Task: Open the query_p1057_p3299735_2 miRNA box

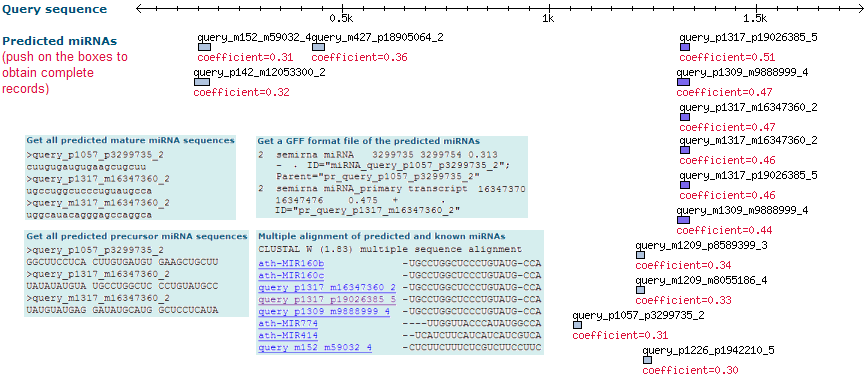Action: pyautogui.click(x=578, y=325)
